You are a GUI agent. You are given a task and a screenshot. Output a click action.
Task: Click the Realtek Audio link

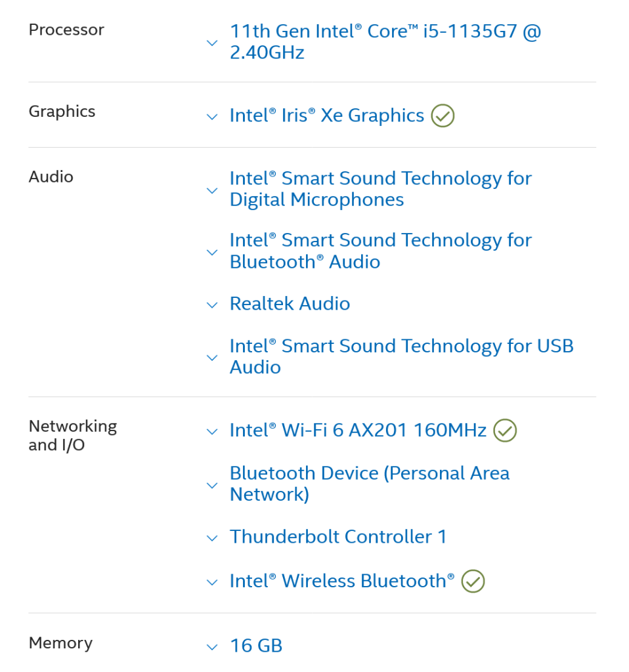coord(290,304)
